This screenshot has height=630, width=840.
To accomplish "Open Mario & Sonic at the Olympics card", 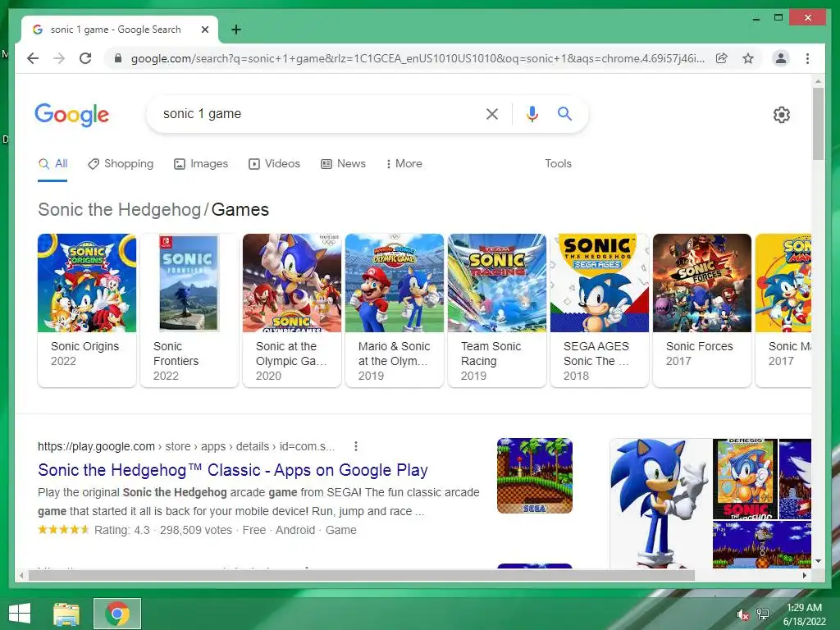I will click(x=395, y=309).
